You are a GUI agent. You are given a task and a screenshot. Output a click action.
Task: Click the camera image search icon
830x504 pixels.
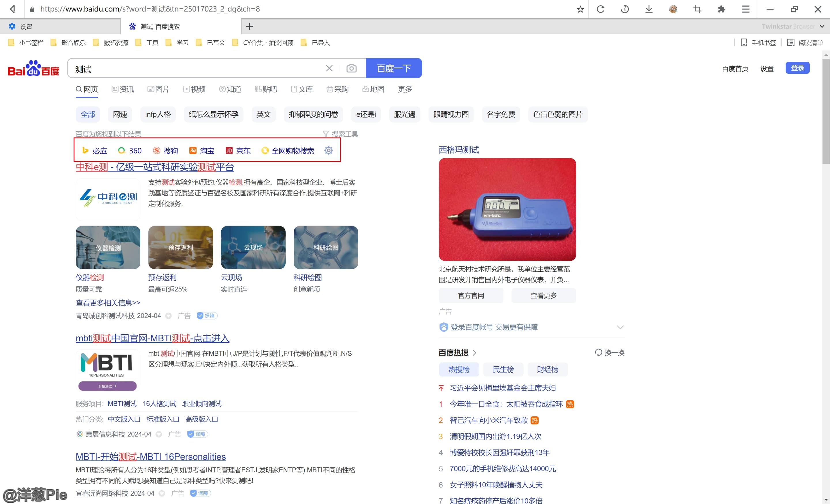[x=351, y=68]
